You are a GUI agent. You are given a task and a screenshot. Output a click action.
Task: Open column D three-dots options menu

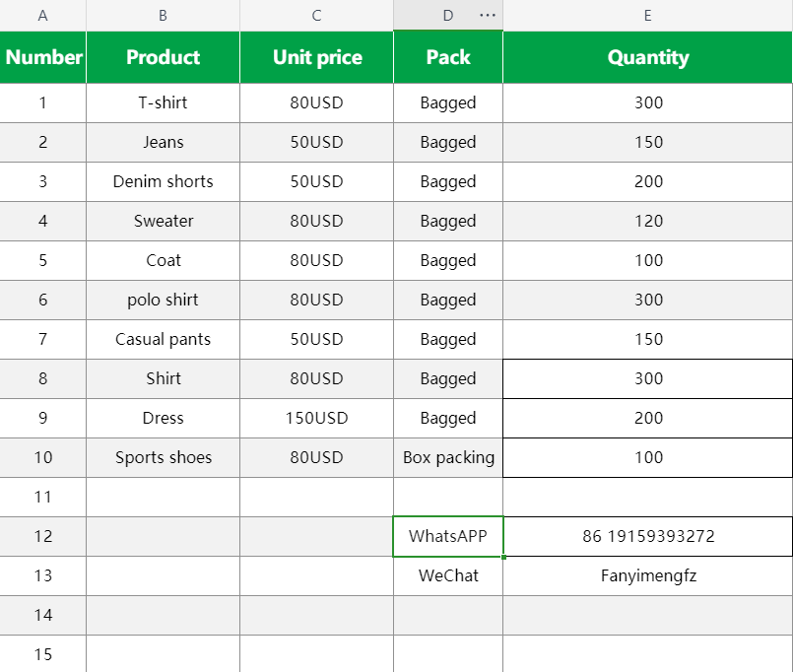[x=488, y=16]
